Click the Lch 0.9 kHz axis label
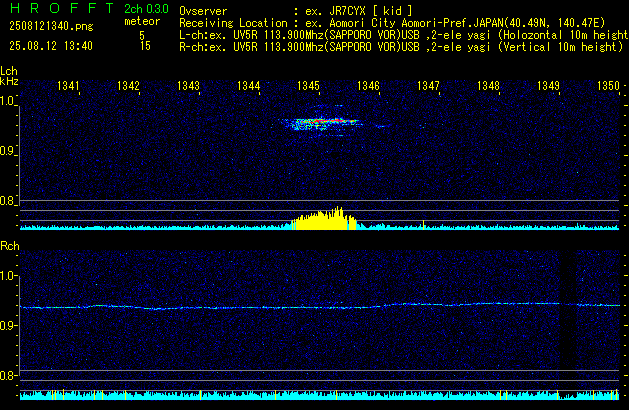629x410 pixels. pyautogui.click(x=7, y=151)
